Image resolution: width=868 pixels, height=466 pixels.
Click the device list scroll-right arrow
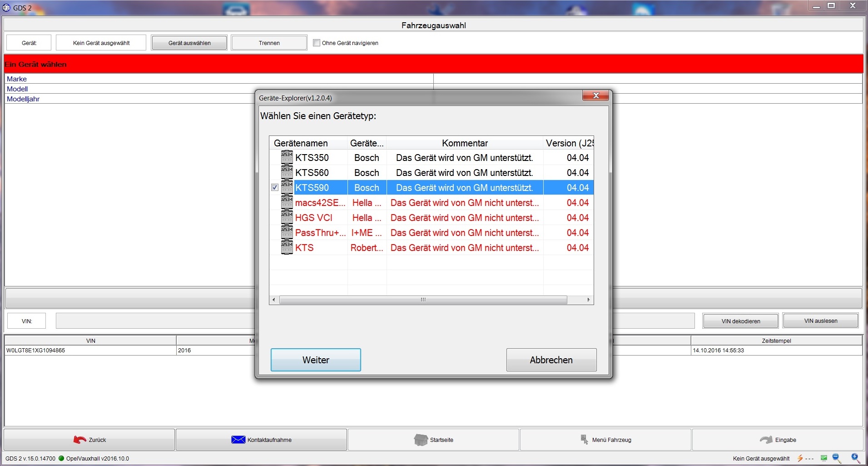coord(589,300)
